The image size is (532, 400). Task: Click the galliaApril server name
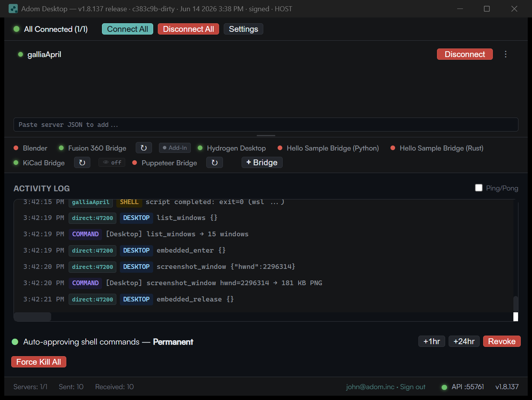[x=44, y=54]
